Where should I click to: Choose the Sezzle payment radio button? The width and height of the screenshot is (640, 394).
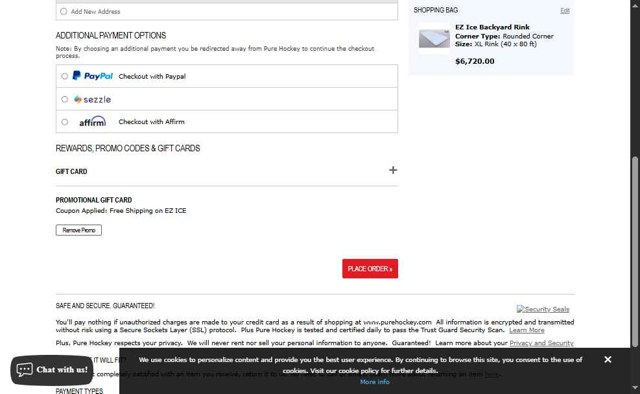click(64, 99)
